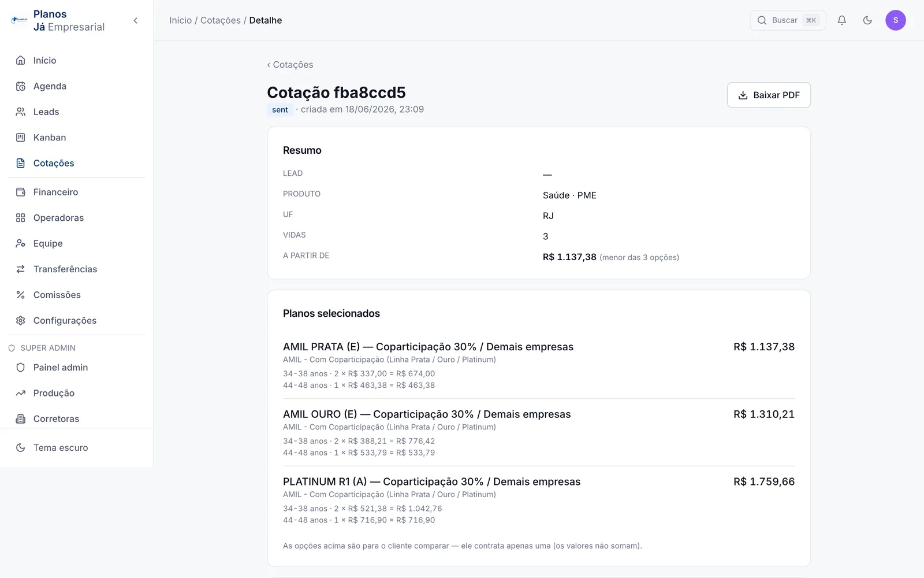
Task: Click the SUPER ADMIN section label
Action: [x=48, y=348]
